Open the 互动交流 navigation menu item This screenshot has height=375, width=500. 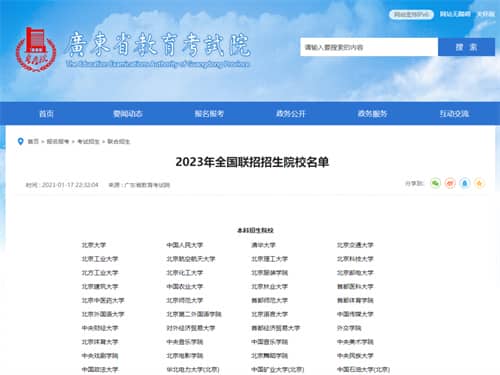coord(454,114)
